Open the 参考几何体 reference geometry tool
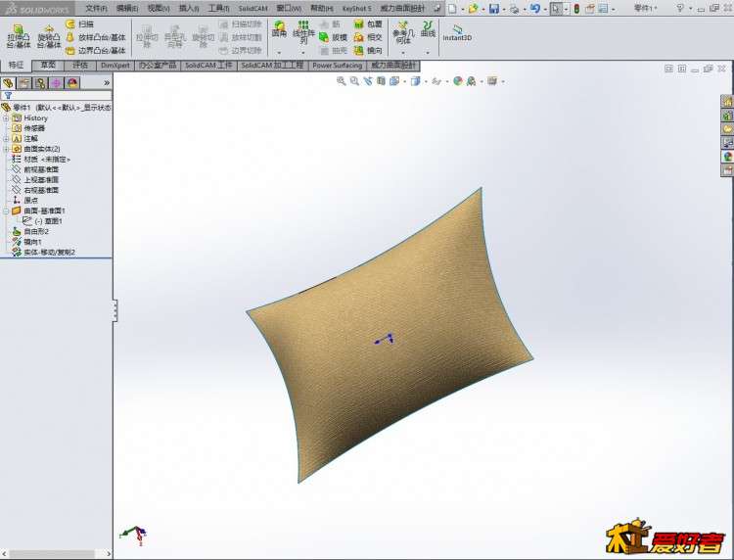 pos(403,32)
